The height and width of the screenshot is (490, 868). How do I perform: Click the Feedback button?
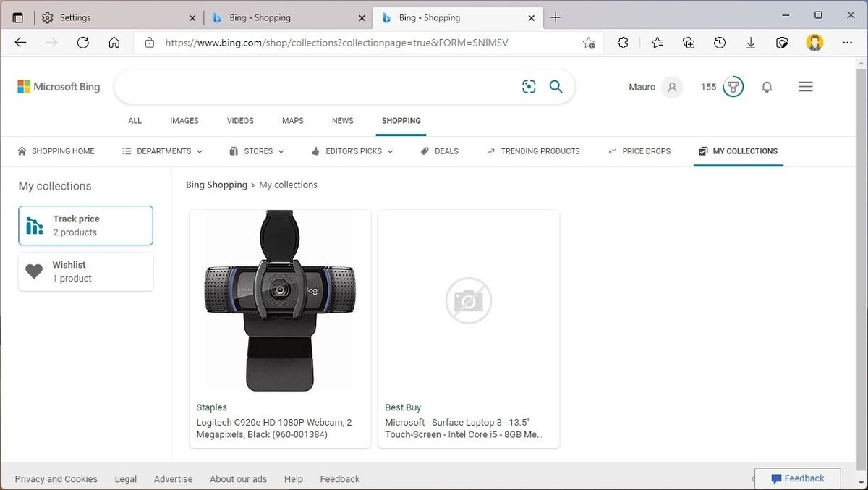(798, 478)
